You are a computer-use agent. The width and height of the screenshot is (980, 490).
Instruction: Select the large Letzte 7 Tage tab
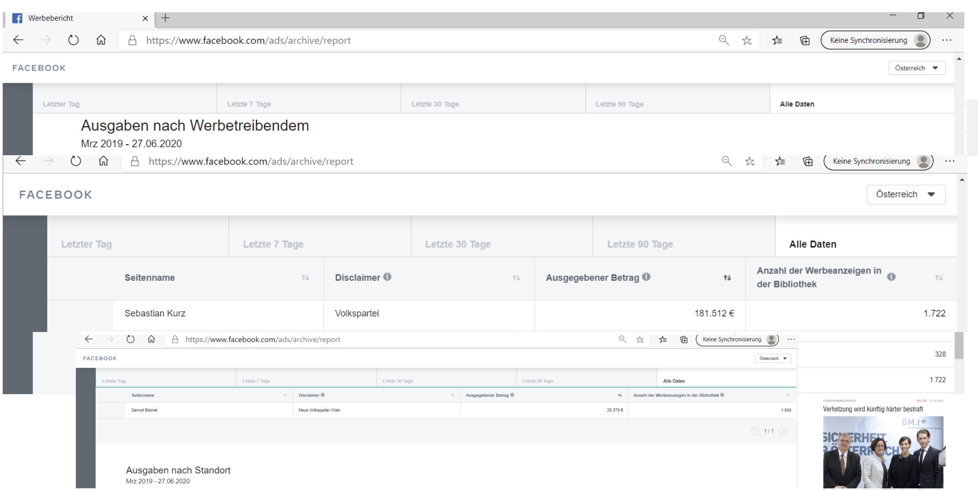273,244
